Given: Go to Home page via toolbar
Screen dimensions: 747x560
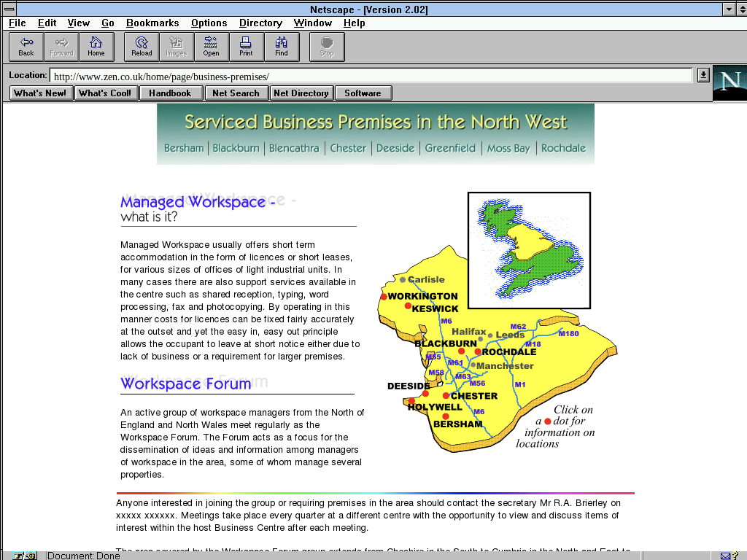Looking at the screenshot, I should [96, 47].
